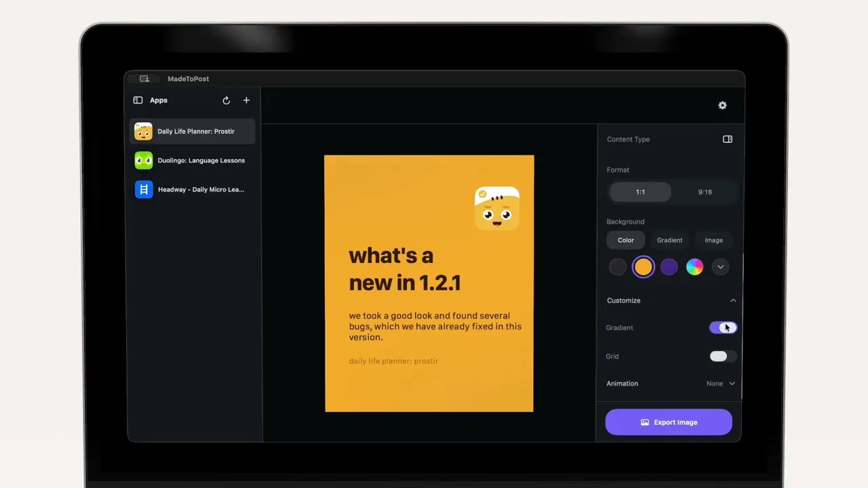868x488 pixels.
Task: Click the headline 'what's a new in 1.2.1'
Action: (x=405, y=269)
